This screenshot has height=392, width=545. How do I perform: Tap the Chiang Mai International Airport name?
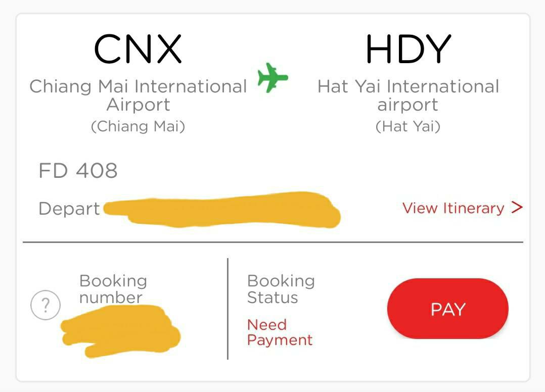pyautogui.click(x=139, y=95)
